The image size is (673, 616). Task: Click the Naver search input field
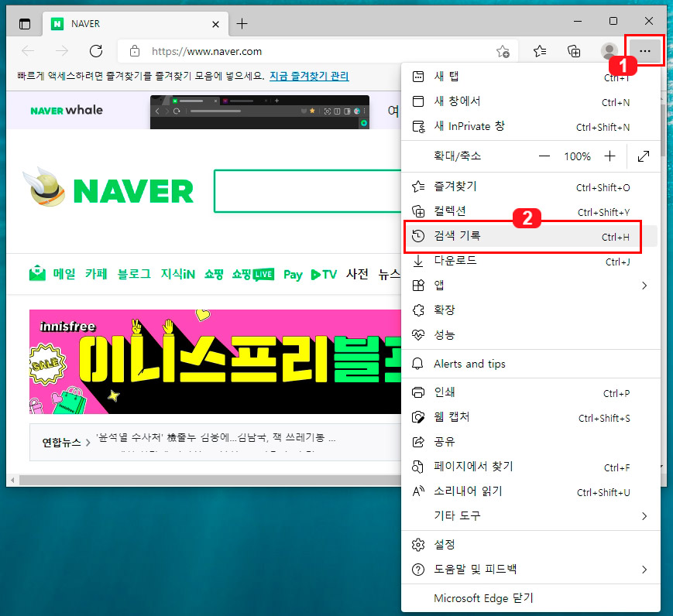(302, 191)
